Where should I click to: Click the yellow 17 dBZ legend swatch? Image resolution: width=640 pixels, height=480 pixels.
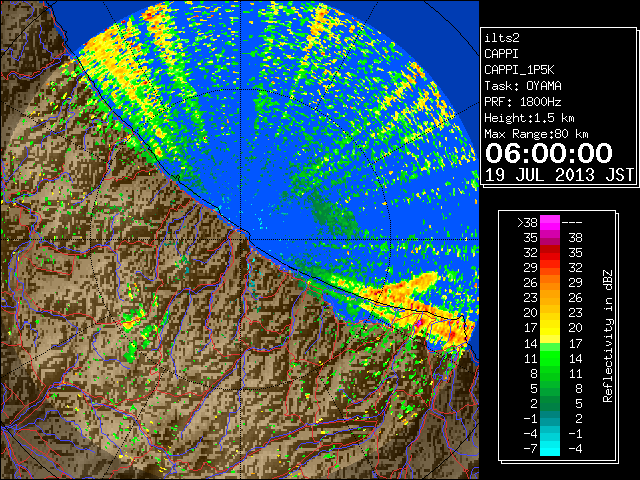(x=550, y=328)
